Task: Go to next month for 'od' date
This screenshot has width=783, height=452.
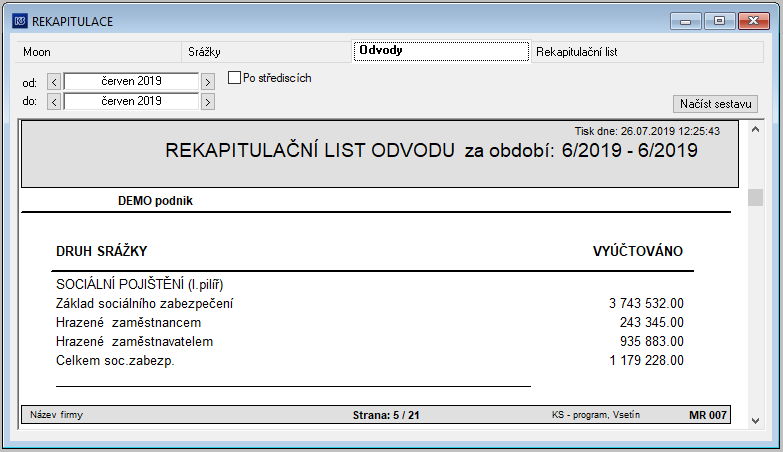Action: pos(208,81)
